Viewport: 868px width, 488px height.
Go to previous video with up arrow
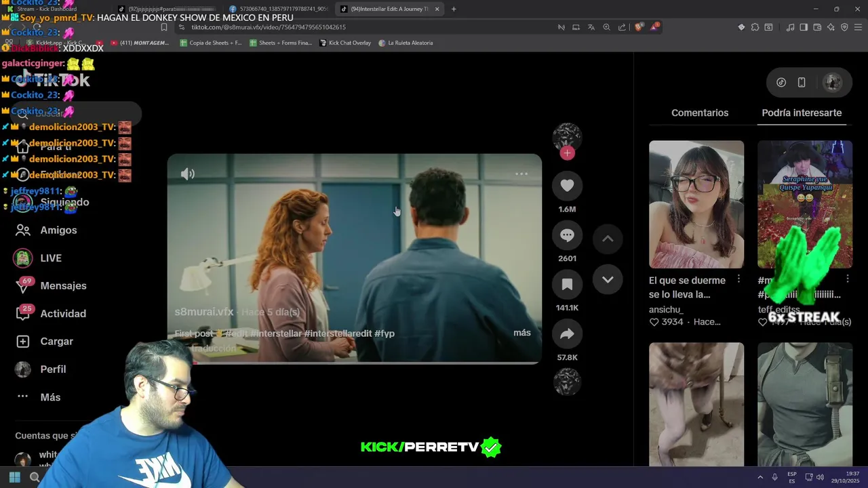608,239
